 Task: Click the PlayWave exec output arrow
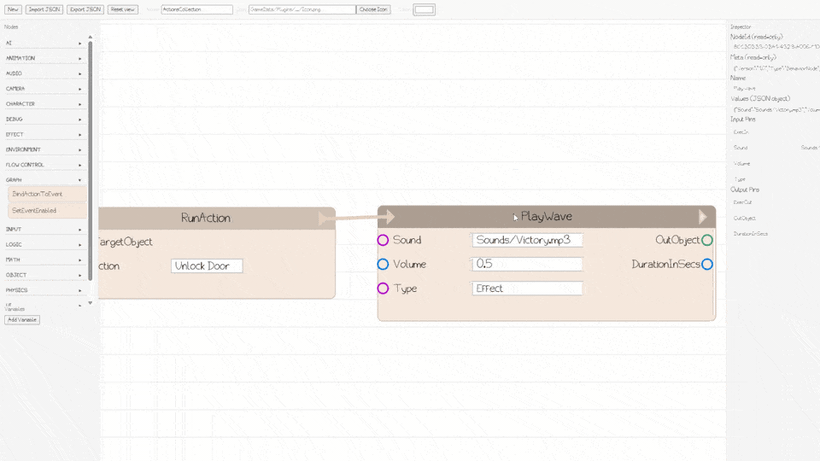click(x=703, y=217)
